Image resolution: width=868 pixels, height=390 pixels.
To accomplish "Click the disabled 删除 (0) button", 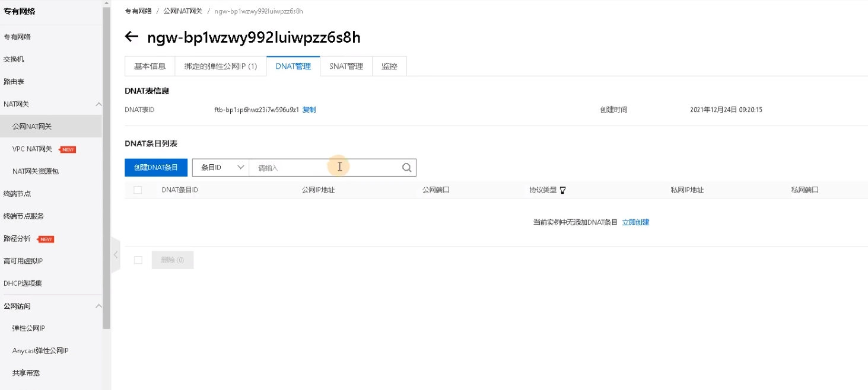I will [x=172, y=260].
